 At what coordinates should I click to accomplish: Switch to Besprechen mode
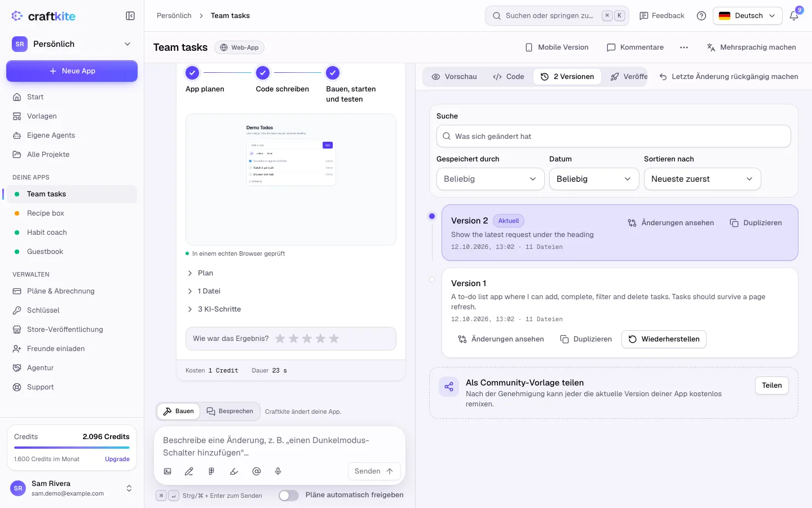tap(230, 411)
